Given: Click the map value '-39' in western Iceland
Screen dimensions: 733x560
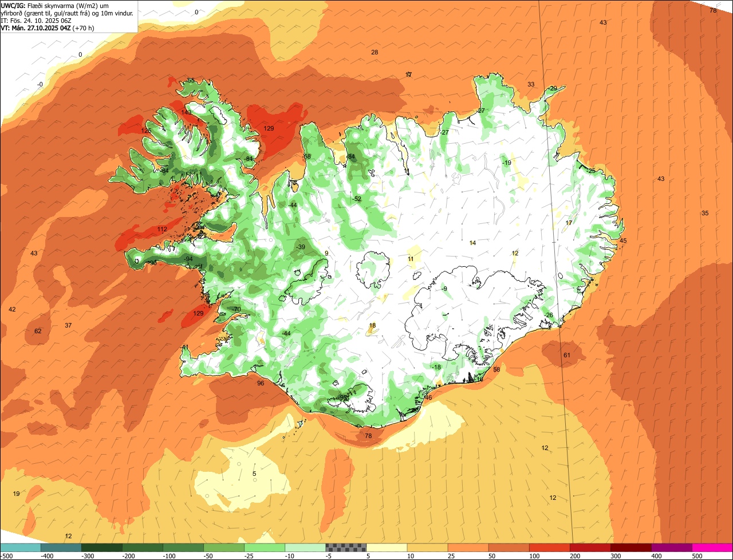Looking at the screenshot, I should (300, 247).
